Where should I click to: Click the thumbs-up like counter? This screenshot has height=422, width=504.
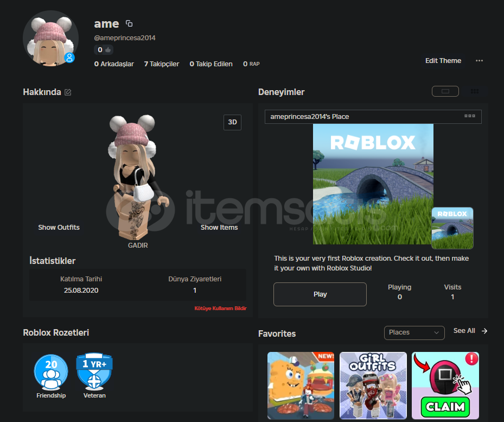(x=104, y=50)
